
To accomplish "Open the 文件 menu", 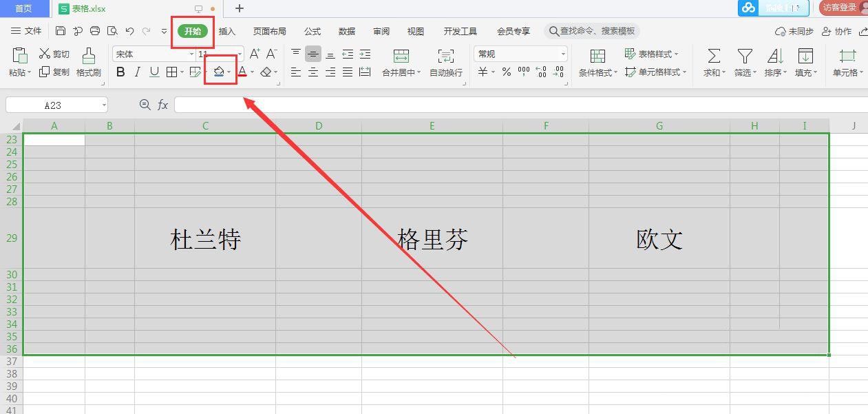I will (27, 31).
